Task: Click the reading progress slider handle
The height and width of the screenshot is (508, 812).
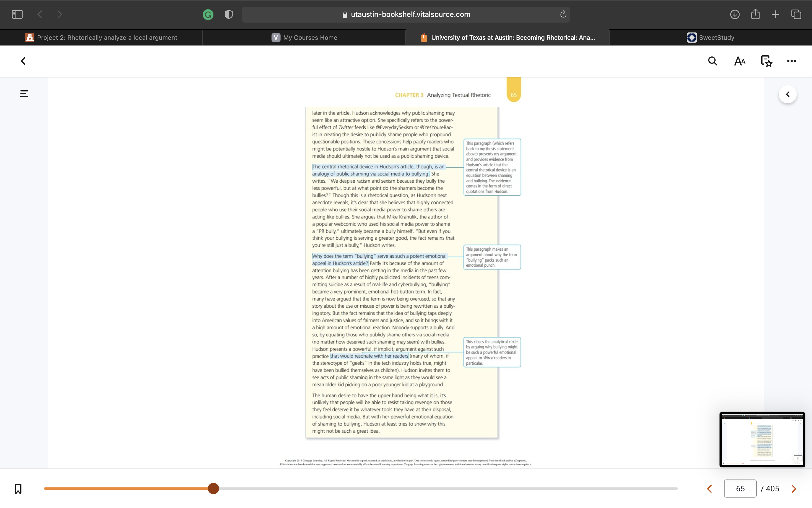Action: [213, 489]
